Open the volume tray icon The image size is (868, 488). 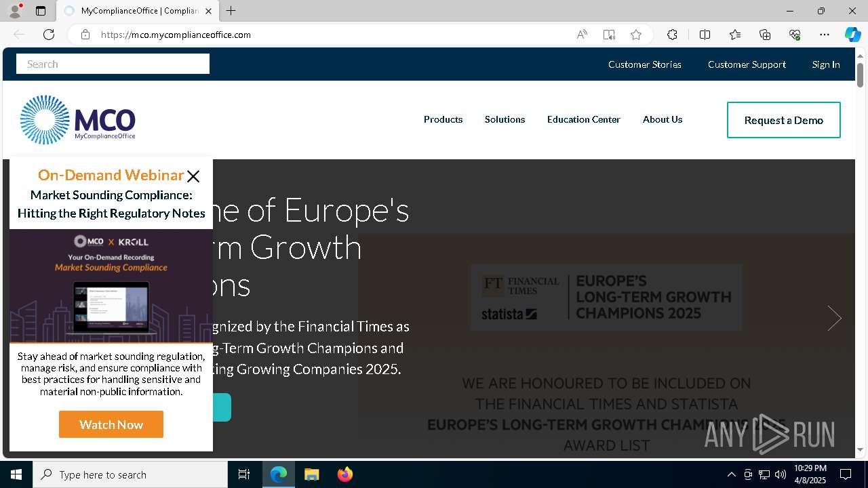(x=781, y=474)
